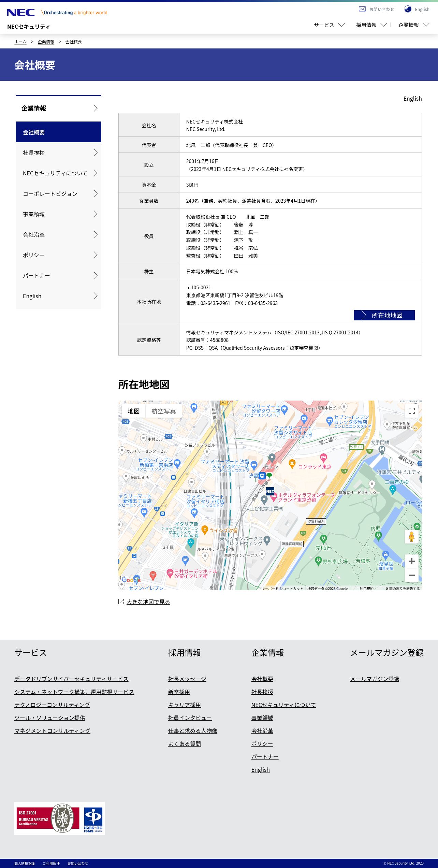Open 社長メッセージ footer link
Viewport: 438px width, 868px height.
coord(187,679)
